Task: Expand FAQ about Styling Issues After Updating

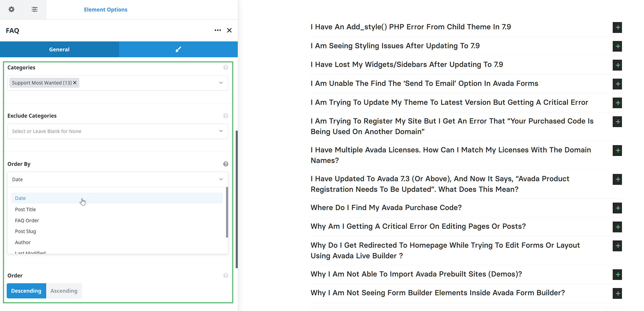Action: [x=617, y=46]
